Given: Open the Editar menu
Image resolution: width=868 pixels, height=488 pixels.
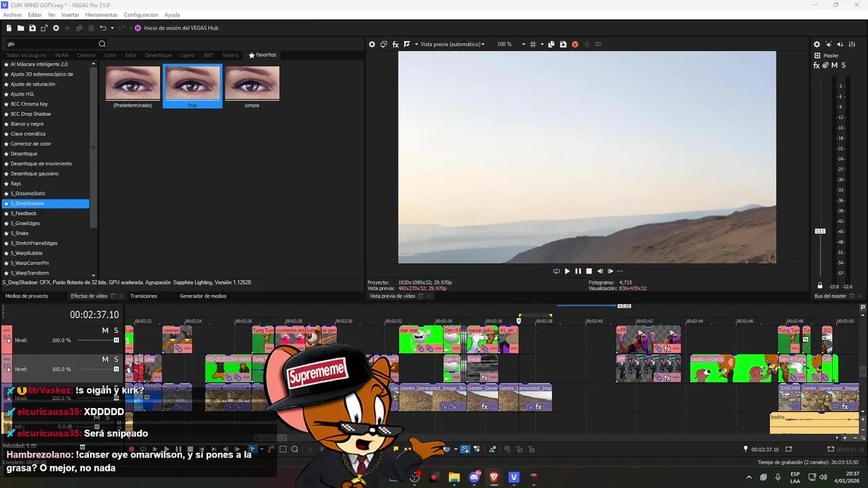Looking at the screenshot, I should click(x=35, y=15).
